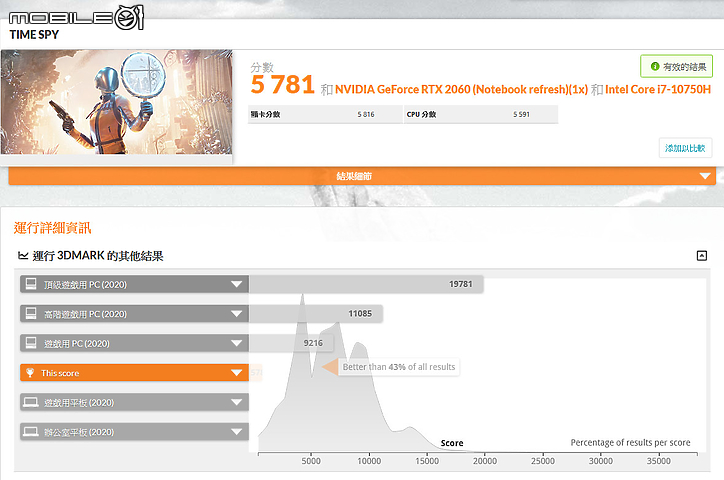The width and height of the screenshot is (724, 480).
Task: Click the Intel Core i7-10750H link
Action: coord(658,90)
